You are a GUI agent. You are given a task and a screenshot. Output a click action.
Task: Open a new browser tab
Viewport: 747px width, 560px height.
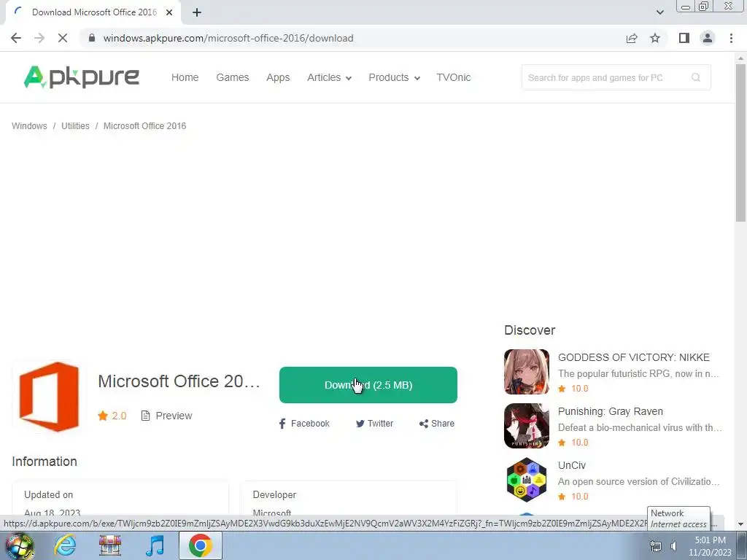click(197, 12)
